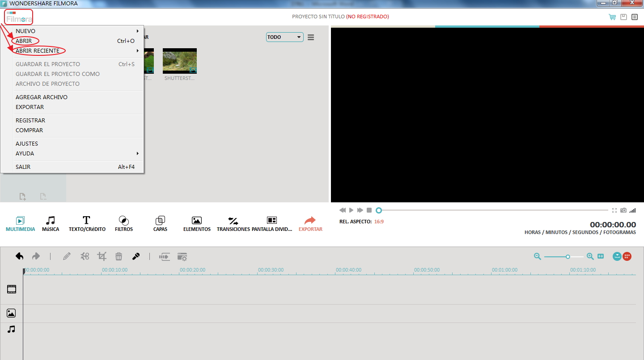Open the ELEMENTOS tab
Image resolution: width=644 pixels, height=360 pixels.
pos(197,224)
